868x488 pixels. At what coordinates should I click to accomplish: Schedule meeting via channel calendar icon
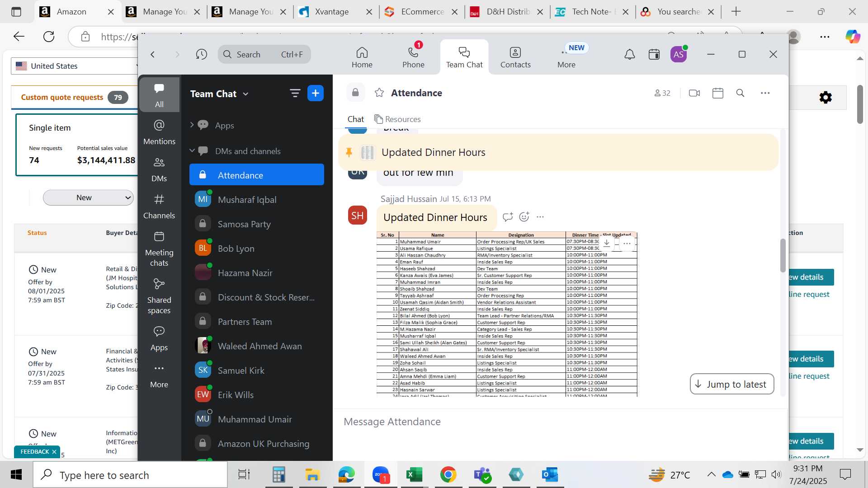pyautogui.click(x=718, y=93)
